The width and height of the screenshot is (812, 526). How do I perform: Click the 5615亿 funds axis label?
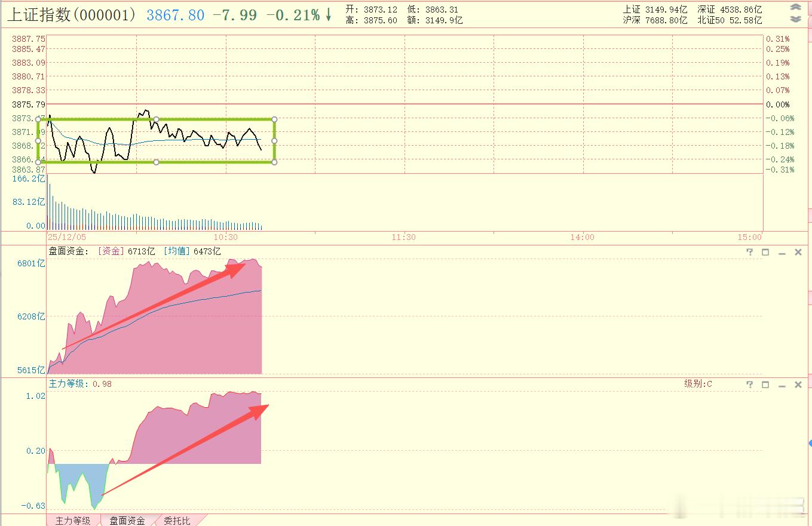pyautogui.click(x=31, y=370)
